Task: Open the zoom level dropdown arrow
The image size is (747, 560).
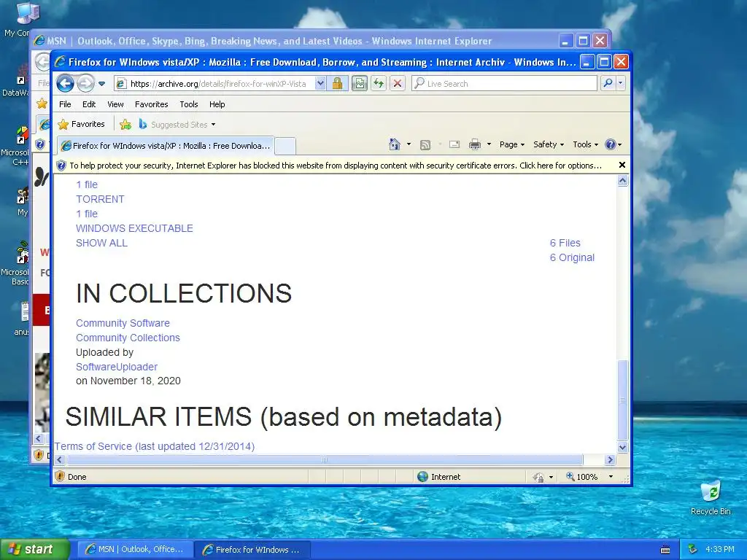Action: pyautogui.click(x=611, y=477)
